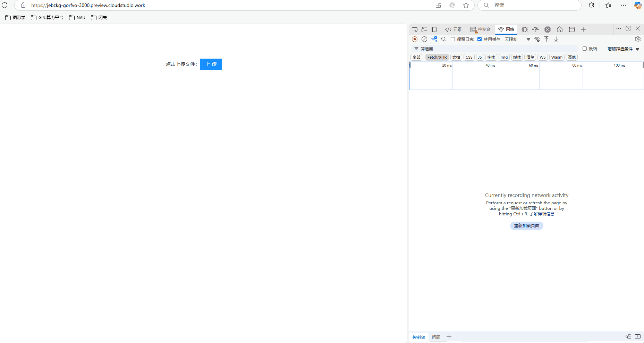Open the GPU算力平台 bookmark folder
Image resolution: width=644 pixels, height=343 pixels.
coord(47,18)
